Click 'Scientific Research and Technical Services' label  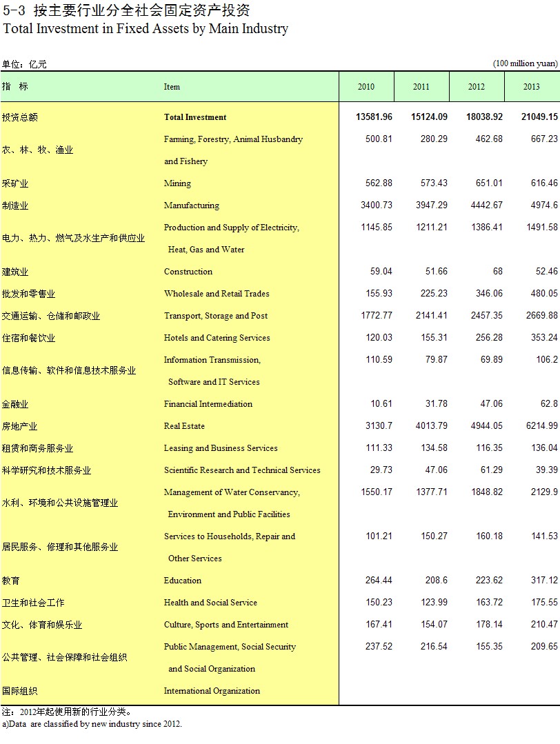[242, 470]
